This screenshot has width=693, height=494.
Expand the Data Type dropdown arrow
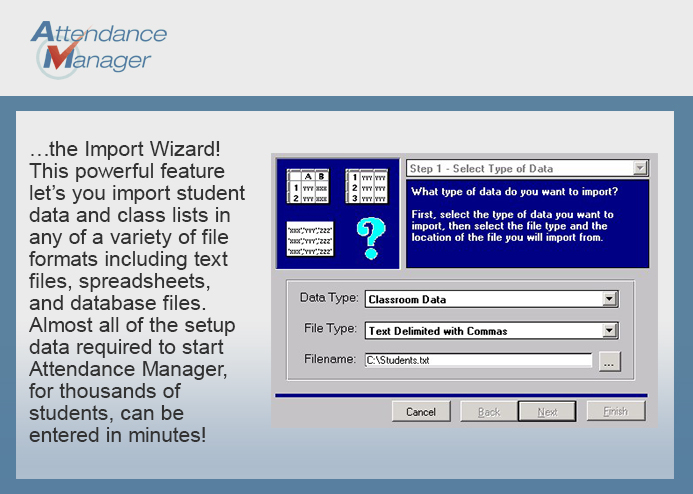pyautogui.click(x=609, y=299)
